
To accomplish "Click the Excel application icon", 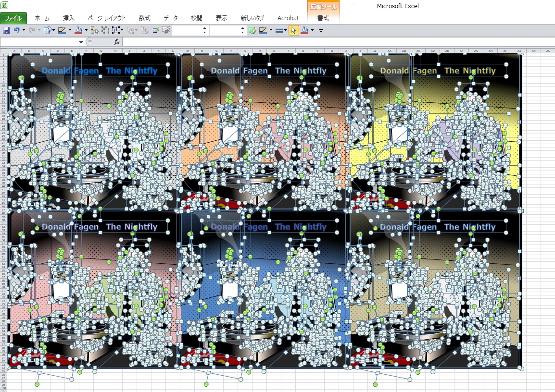I will click(x=5, y=5).
